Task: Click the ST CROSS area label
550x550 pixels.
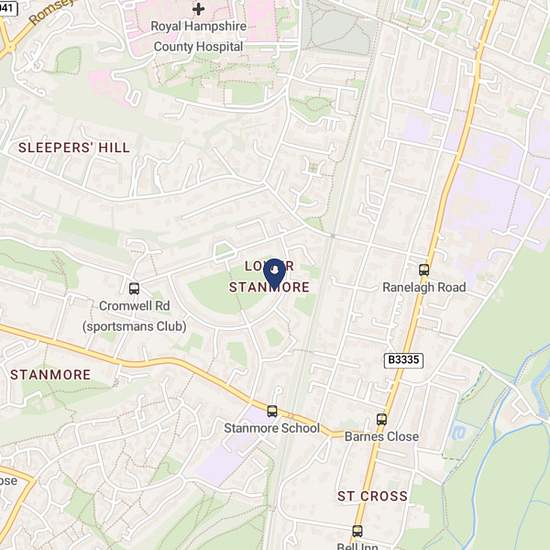Action: [x=373, y=496]
